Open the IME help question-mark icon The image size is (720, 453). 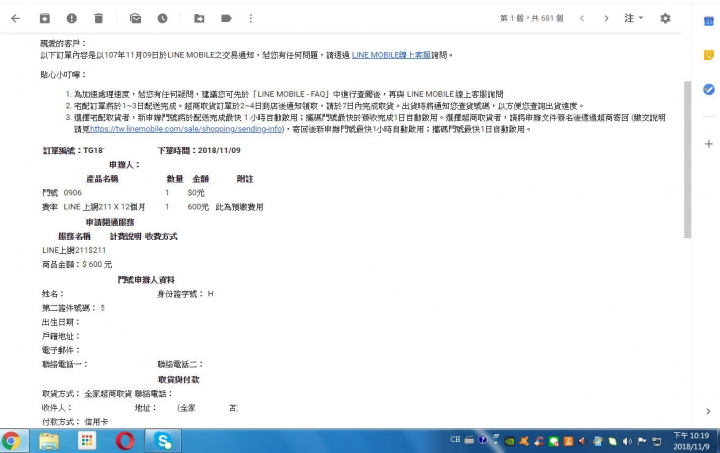click(x=482, y=440)
